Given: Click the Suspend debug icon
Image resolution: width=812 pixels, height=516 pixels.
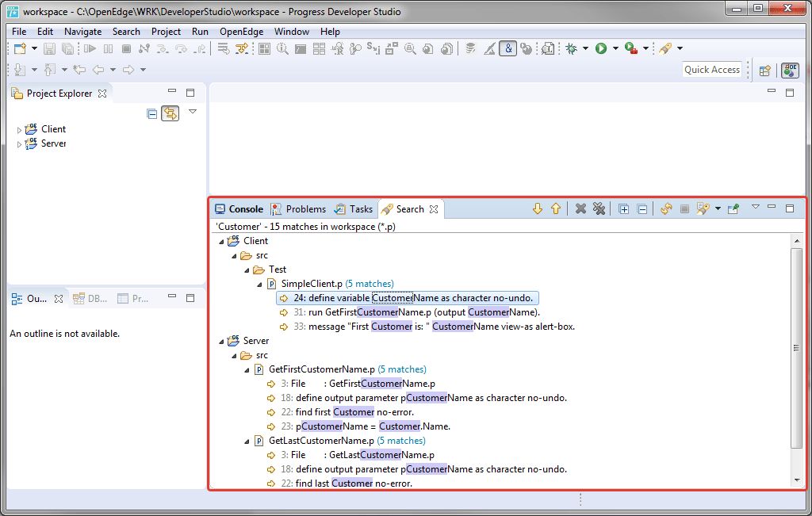Looking at the screenshot, I should (x=108, y=48).
